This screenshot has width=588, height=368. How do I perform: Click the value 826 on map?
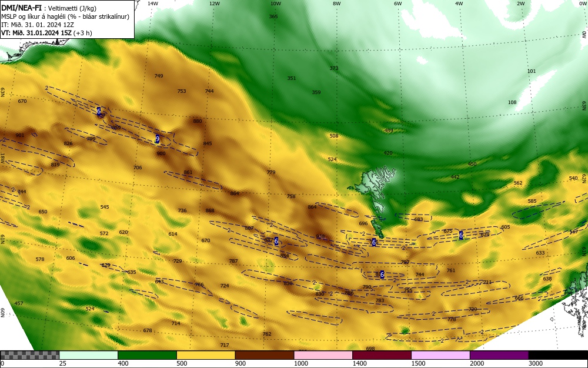pos(68,143)
